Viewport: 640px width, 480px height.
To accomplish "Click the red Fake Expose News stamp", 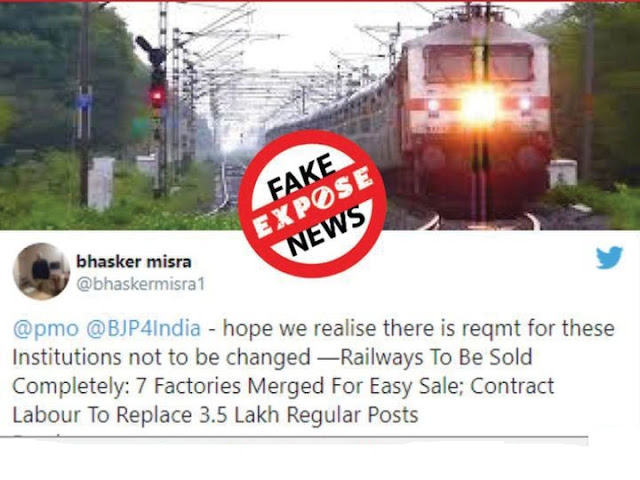I will tap(312, 203).
